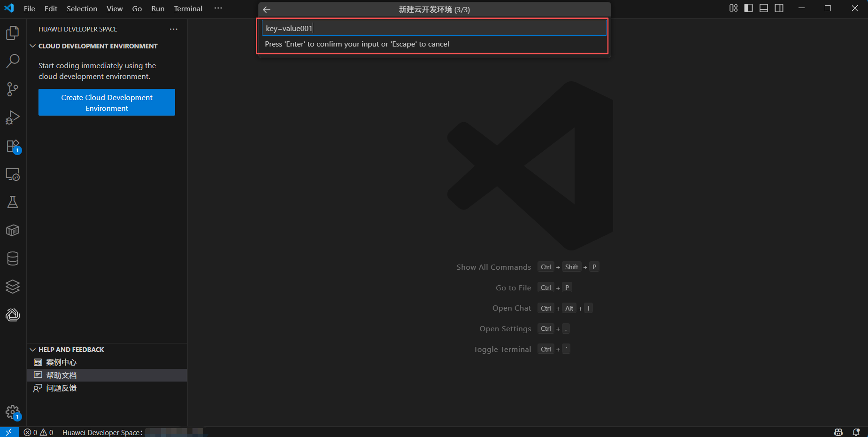
Task: Click the 'Go to File' hint text
Action: 514,288
